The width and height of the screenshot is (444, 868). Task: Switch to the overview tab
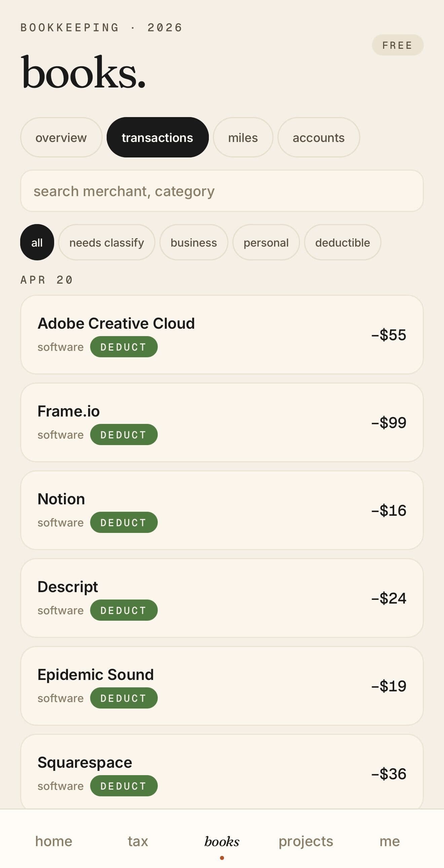click(x=61, y=138)
